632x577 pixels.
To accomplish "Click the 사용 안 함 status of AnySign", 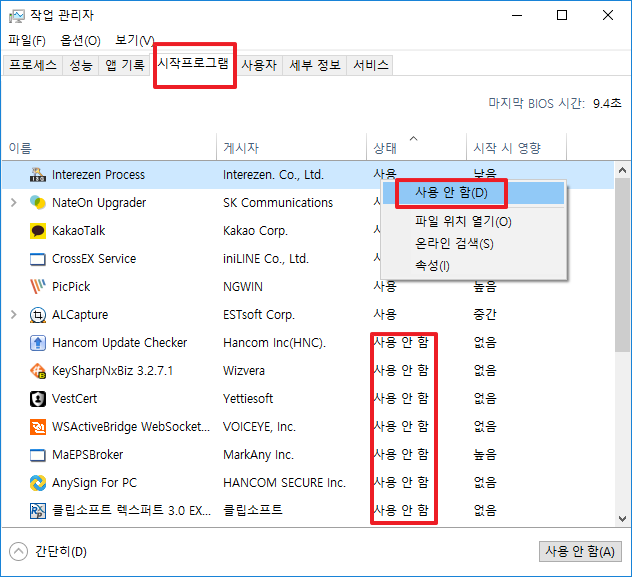I will pos(401,482).
